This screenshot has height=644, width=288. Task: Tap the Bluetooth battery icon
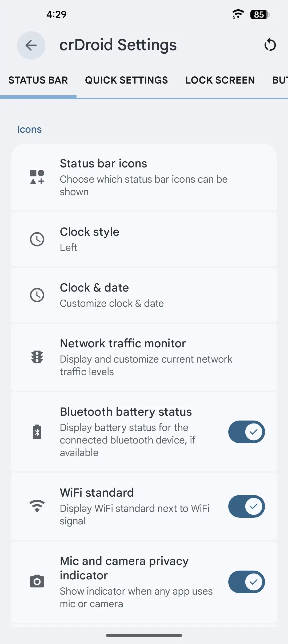click(37, 432)
